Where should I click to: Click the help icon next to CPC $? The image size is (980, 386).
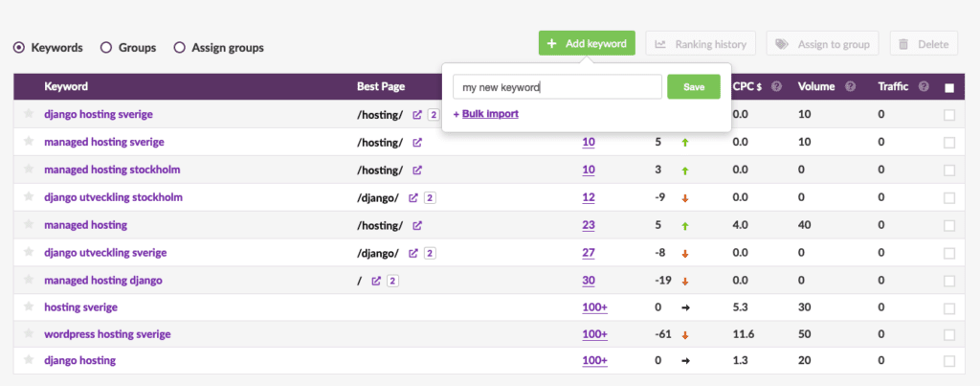pyautogui.click(x=776, y=87)
